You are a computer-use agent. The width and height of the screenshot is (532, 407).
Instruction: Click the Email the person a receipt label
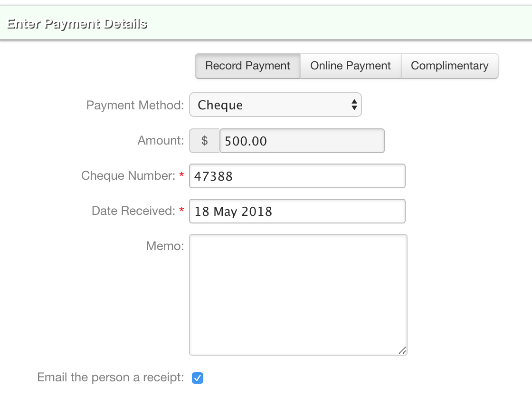(110, 378)
